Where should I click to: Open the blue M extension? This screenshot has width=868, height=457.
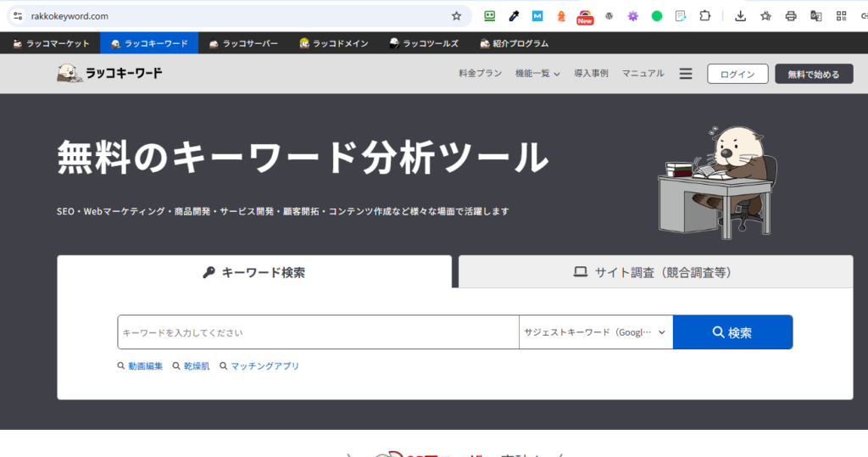click(x=537, y=16)
